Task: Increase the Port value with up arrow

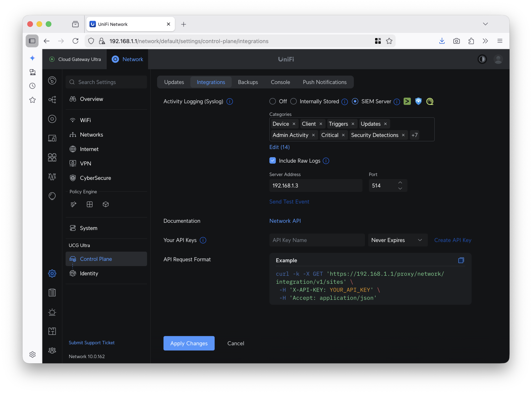Action: 400,183
